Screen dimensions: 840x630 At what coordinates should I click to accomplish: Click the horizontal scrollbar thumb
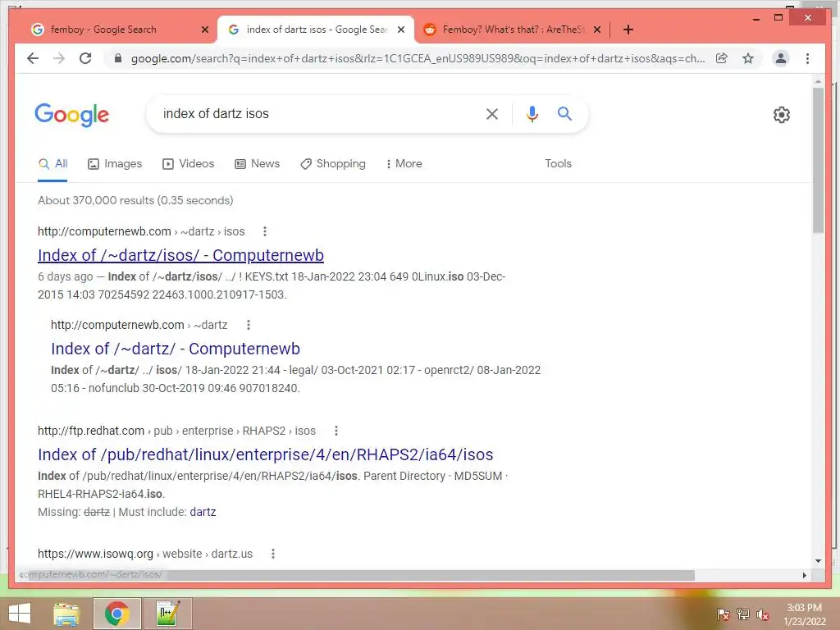(360, 575)
